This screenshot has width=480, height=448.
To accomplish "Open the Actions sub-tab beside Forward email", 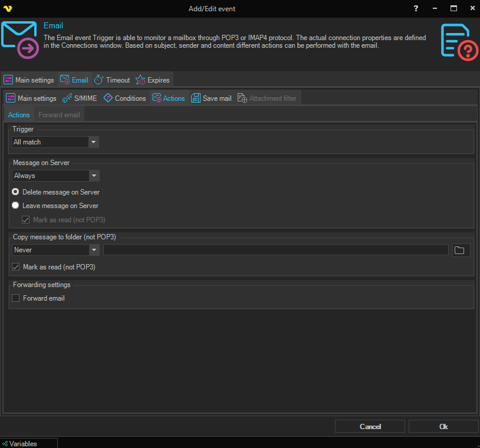I will (19, 115).
